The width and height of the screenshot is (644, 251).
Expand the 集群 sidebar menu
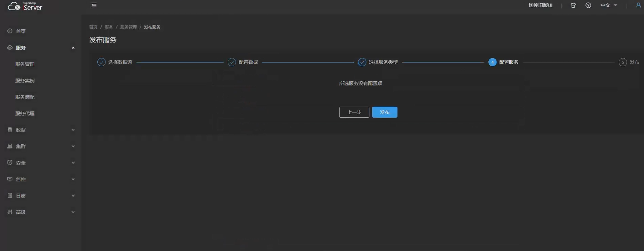click(x=40, y=147)
